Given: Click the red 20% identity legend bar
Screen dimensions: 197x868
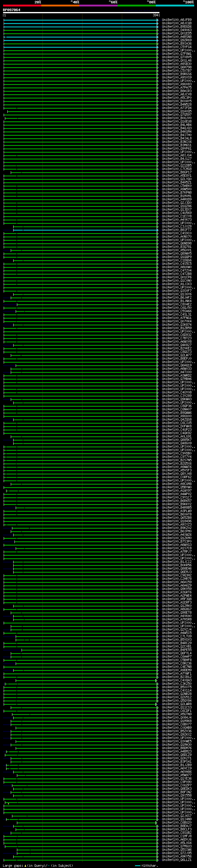Looking at the screenshot, I should click(22, 6).
